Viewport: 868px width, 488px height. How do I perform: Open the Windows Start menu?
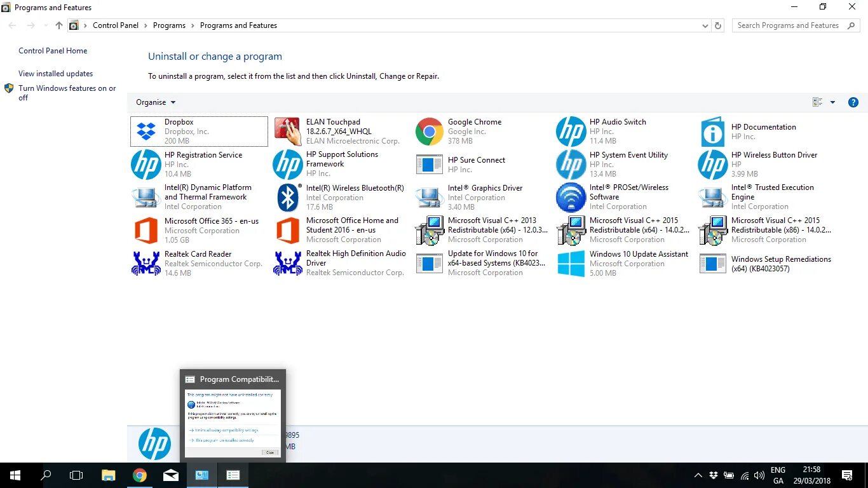(x=15, y=475)
